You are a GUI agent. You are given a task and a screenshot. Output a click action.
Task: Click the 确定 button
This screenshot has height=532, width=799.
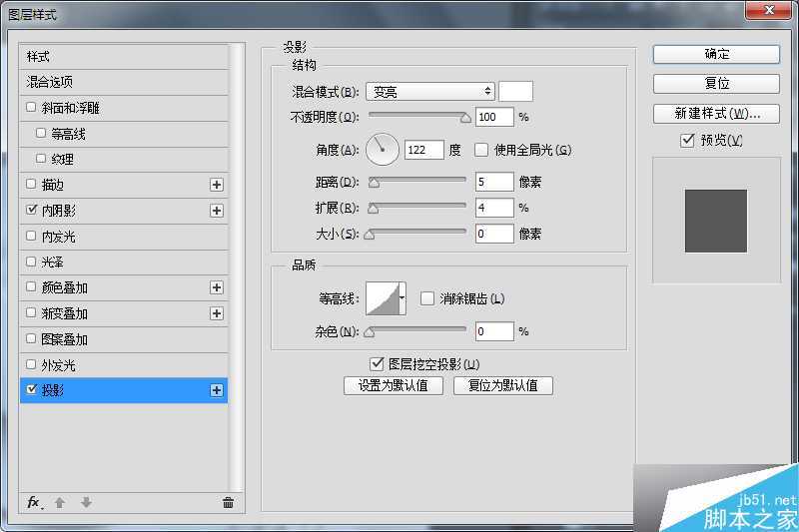[716, 54]
